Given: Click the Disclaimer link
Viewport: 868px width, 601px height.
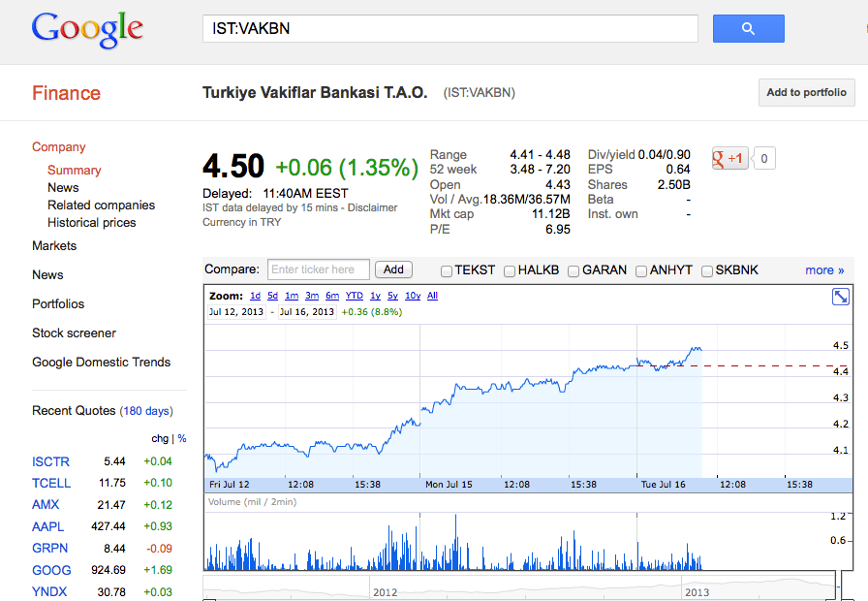Looking at the screenshot, I should pyautogui.click(x=373, y=207).
